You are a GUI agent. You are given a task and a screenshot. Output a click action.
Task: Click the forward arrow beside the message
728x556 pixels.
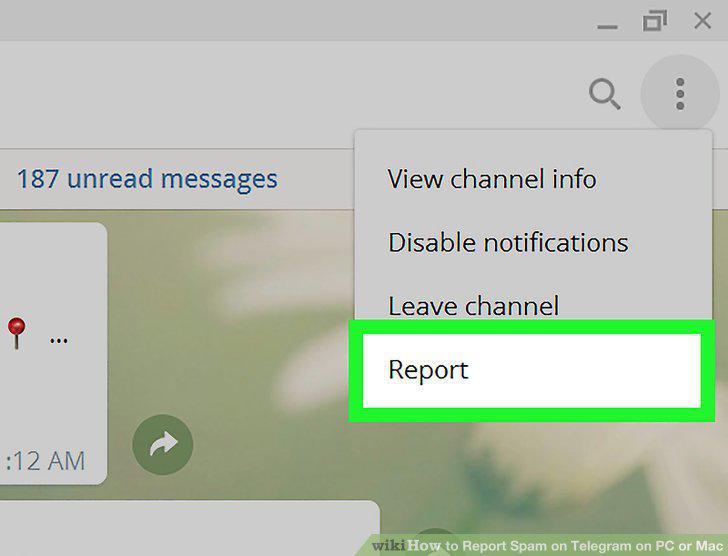(x=162, y=444)
